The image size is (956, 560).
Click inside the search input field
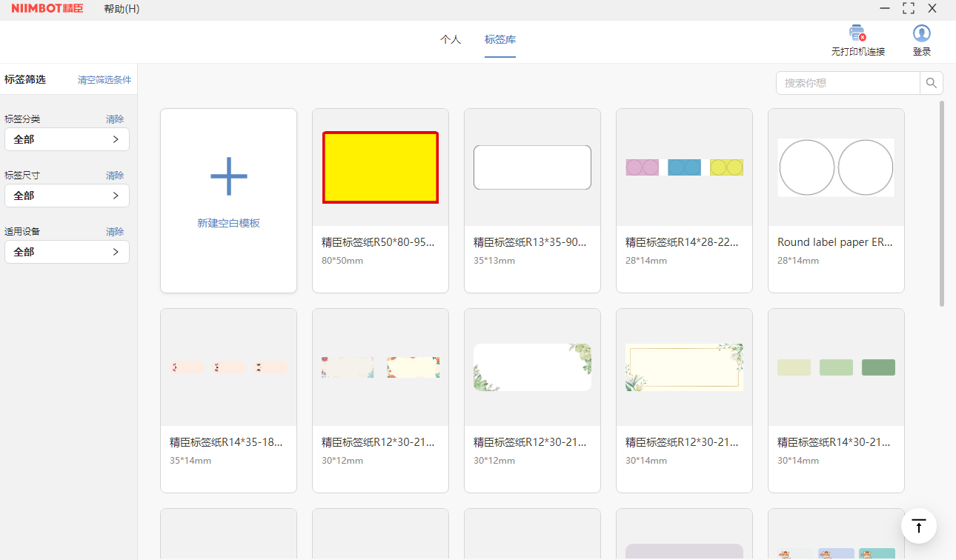click(x=848, y=83)
